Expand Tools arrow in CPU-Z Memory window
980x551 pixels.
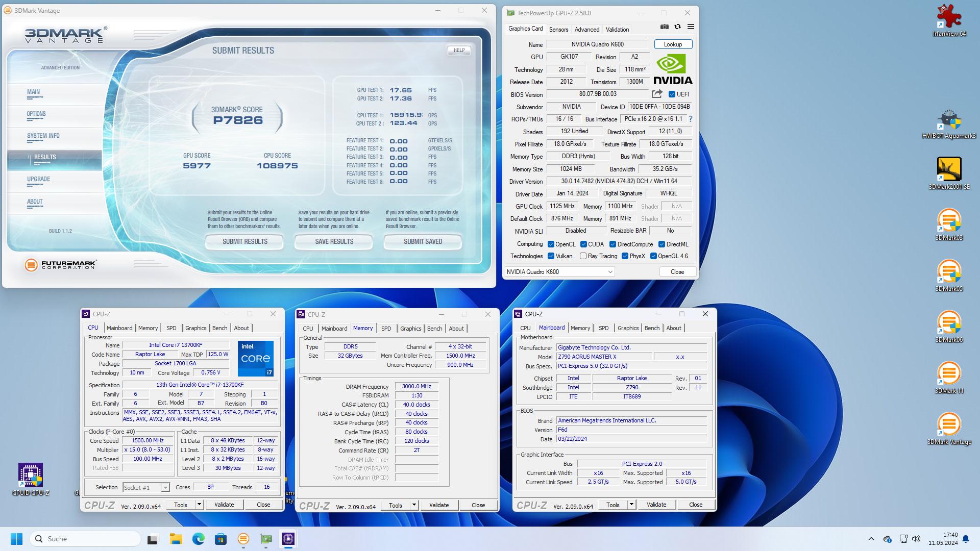click(x=414, y=506)
